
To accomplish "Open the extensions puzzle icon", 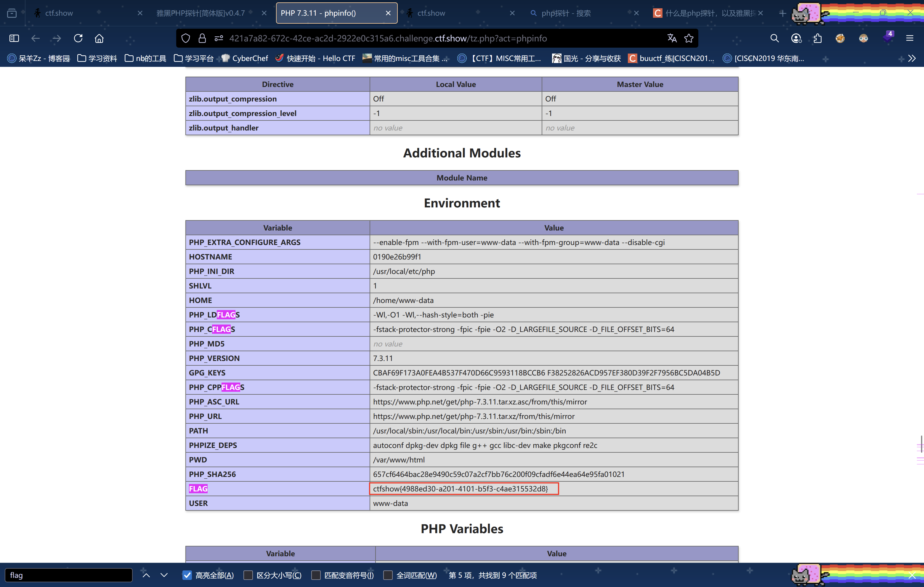I will pyautogui.click(x=818, y=38).
